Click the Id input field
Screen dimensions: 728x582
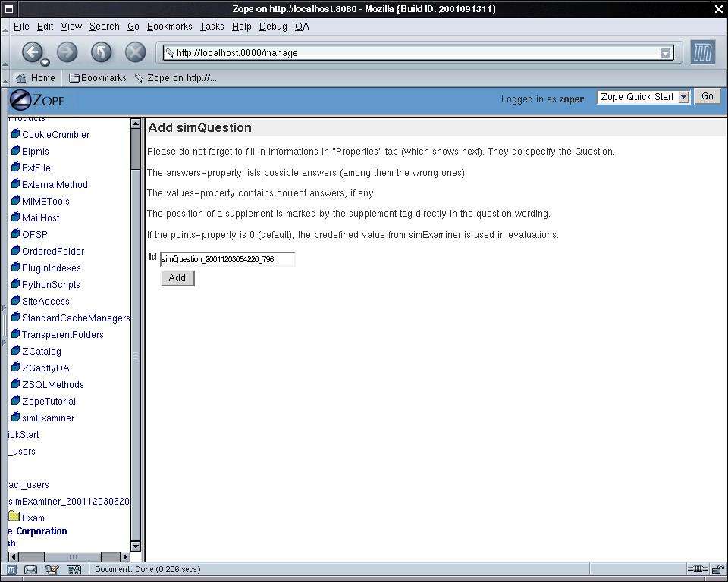(227, 259)
